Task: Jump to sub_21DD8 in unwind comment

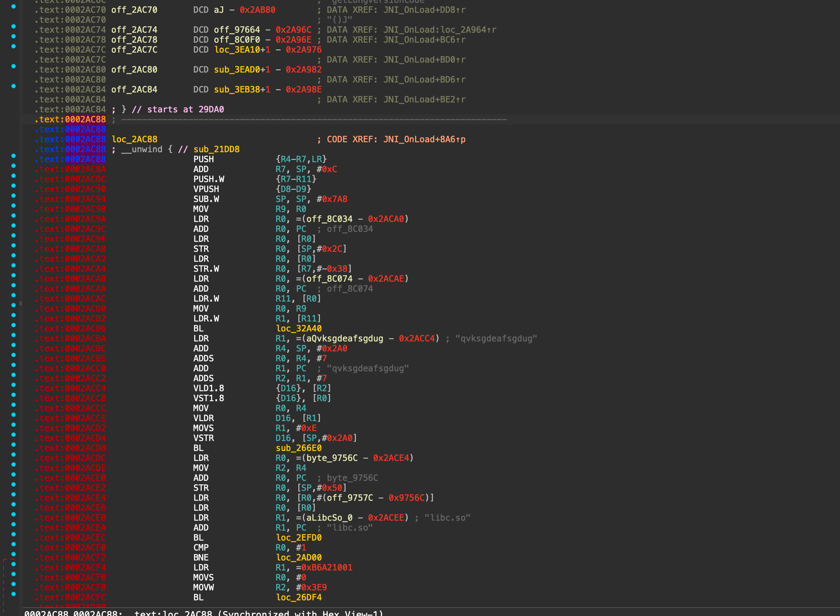Action: click(216, 149)
